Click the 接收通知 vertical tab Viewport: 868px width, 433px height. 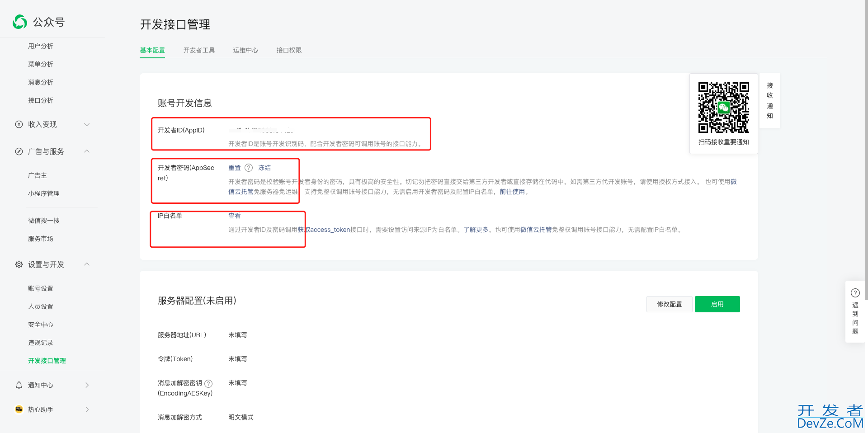point(770,100)
